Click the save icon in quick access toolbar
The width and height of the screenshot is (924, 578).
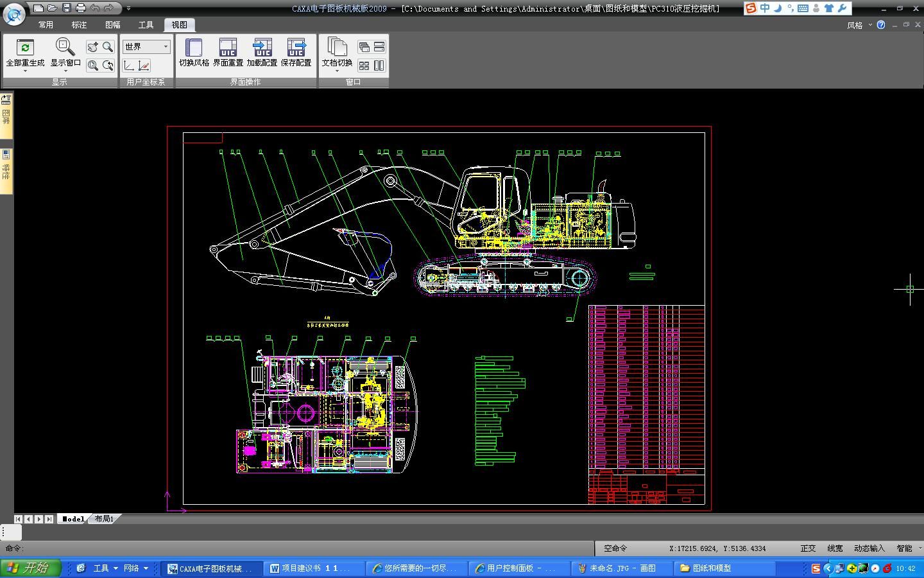pyautogui.click(x=66, y=8)
